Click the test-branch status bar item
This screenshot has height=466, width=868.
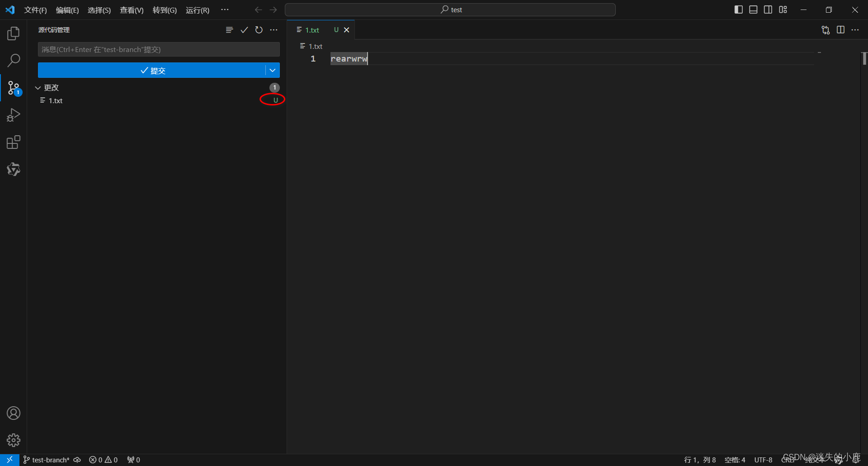pos(47,460)
